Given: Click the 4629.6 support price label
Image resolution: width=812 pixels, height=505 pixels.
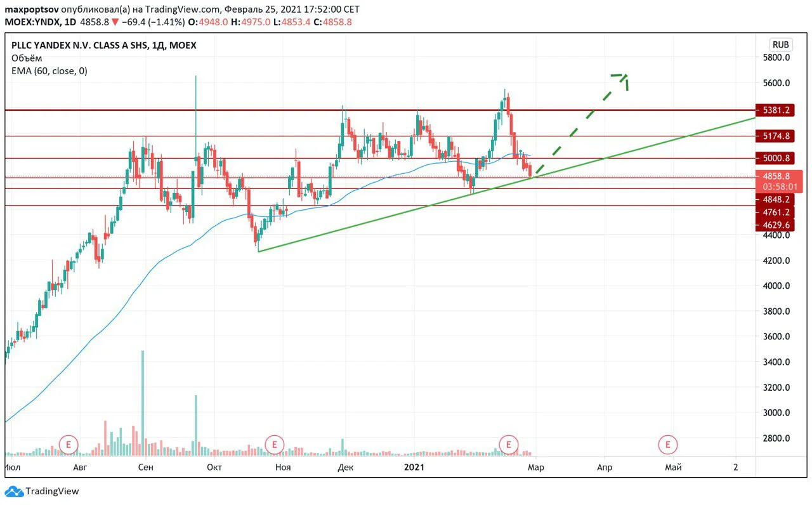Looking at the screenshot, I should (775, 225).
